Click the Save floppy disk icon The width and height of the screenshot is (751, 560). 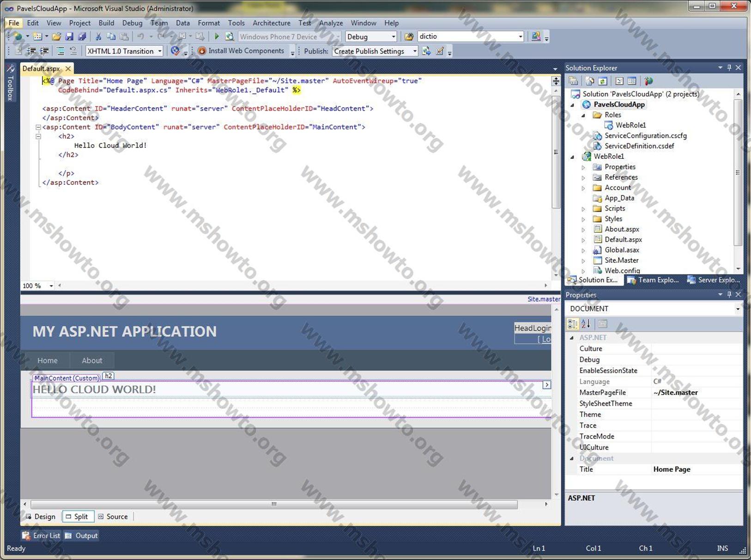[69, 37]
